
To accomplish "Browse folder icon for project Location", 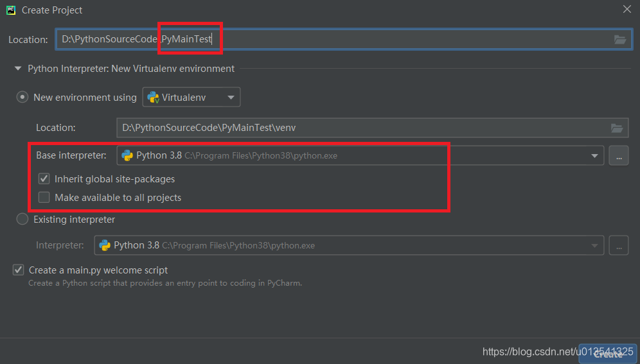I will pos(619,40).
